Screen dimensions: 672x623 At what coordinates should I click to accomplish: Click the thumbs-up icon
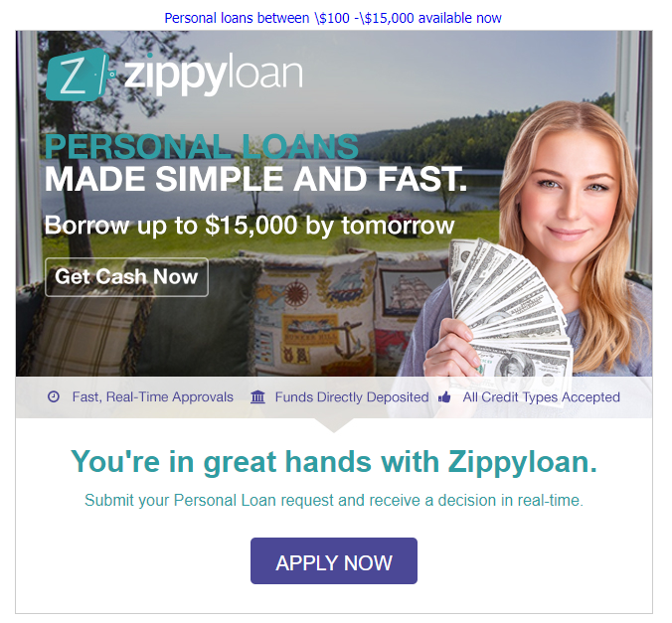(x=444, y=397)
